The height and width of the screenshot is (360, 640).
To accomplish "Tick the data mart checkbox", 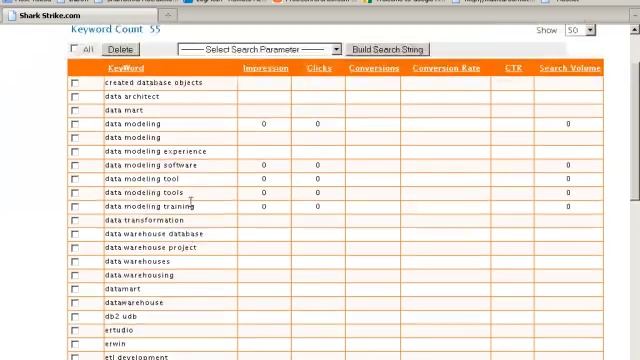I will 75,111.
